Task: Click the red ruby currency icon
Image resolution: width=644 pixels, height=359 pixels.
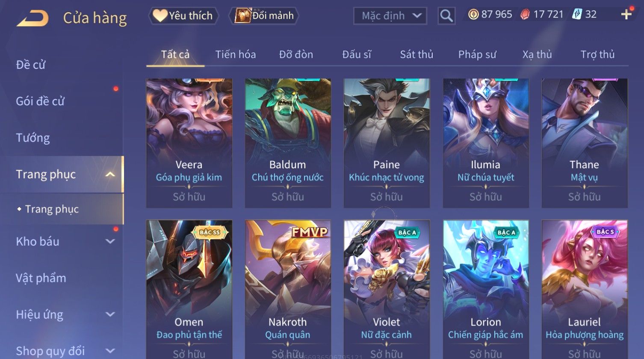Action: click(x=525, y=15)
